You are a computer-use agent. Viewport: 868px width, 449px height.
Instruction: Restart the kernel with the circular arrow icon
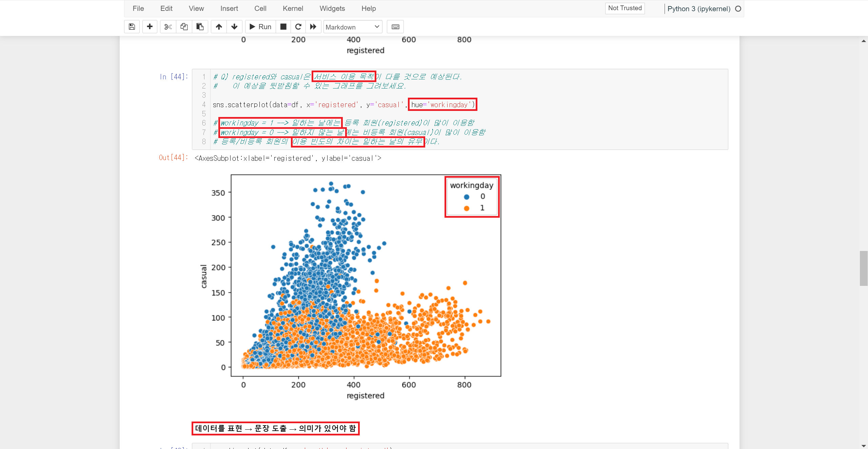tap(298, 27)
